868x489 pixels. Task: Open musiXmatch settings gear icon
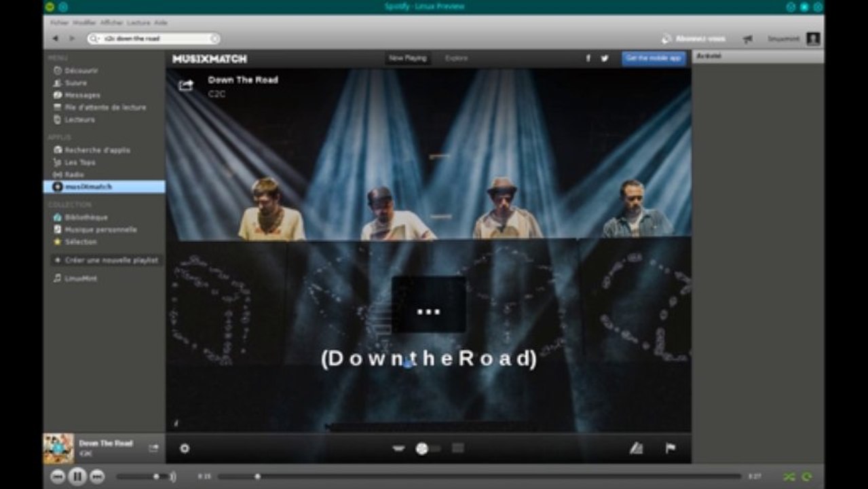point(185,448)
